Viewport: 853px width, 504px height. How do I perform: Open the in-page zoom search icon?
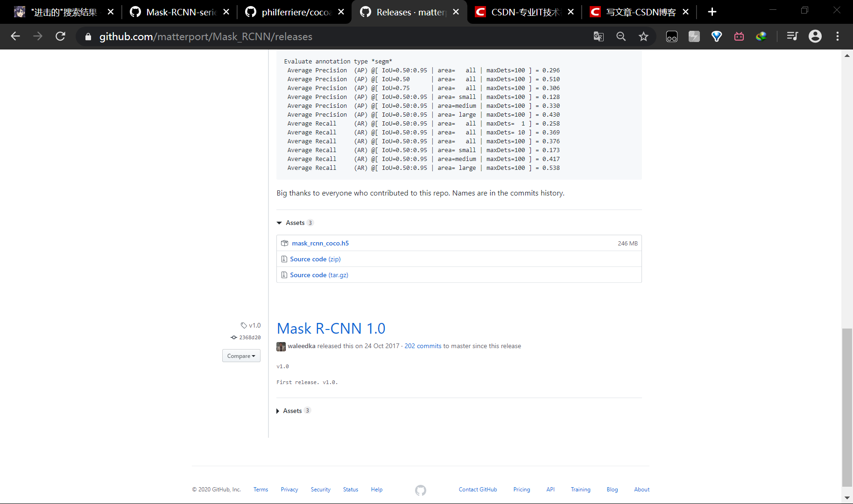[x=621, y=36]
